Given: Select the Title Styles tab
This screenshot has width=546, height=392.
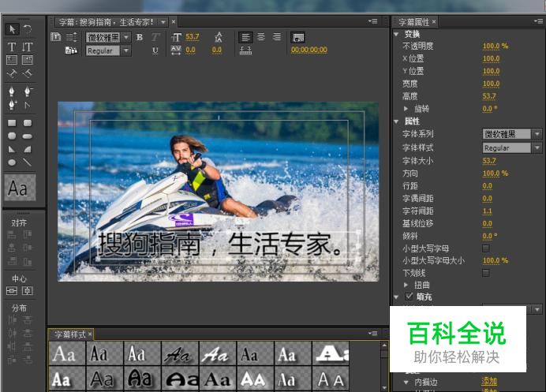Looking at the screenshot, I should coord(69,334).
